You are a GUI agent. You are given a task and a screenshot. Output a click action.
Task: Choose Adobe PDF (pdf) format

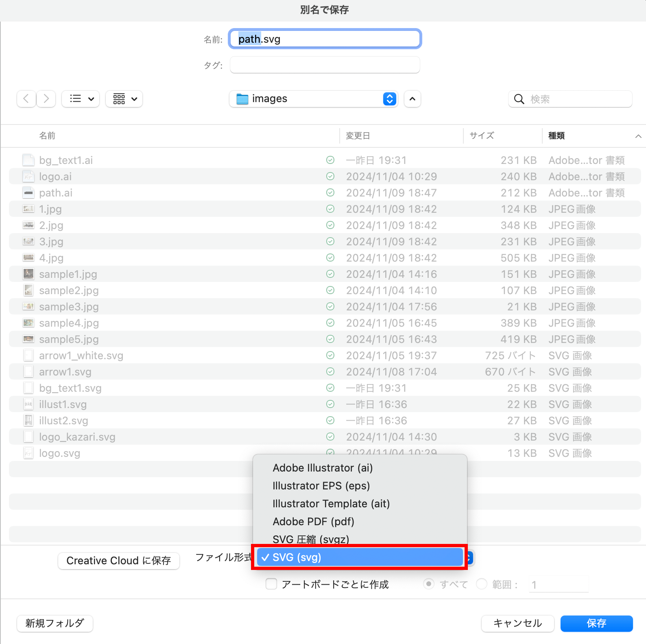[x=313, y=522]
